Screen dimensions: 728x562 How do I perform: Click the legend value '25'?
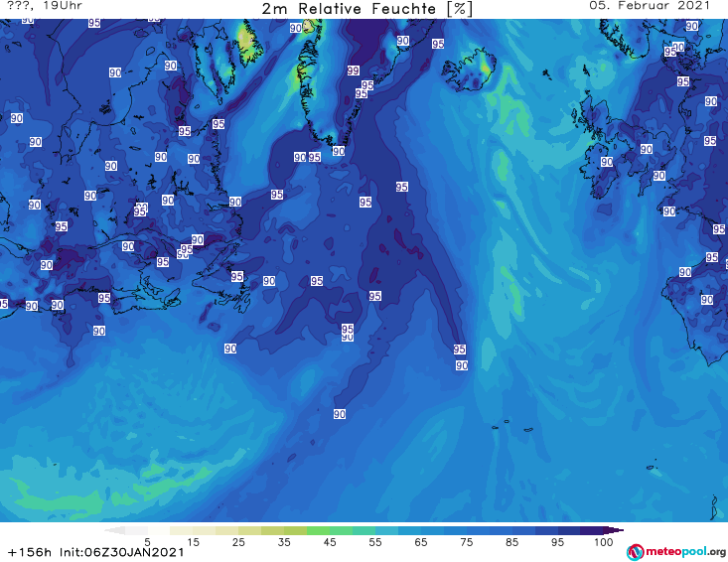click(x=238, y=542)
